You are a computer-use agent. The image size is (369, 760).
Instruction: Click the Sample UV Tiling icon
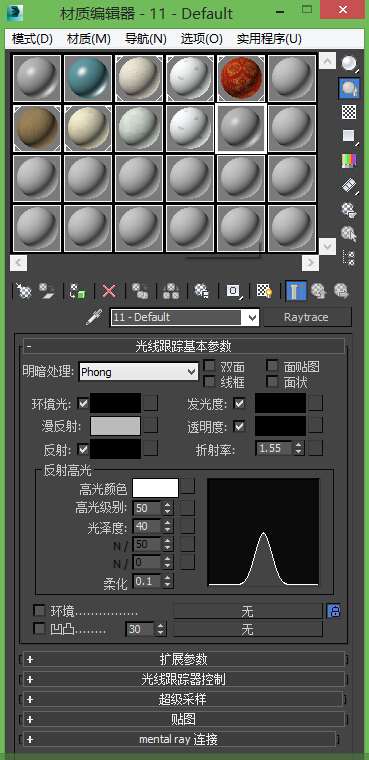point(349,136)
